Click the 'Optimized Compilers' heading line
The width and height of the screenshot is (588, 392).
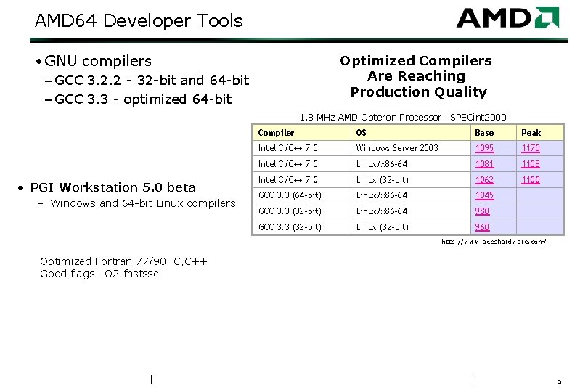coord(416,61)
